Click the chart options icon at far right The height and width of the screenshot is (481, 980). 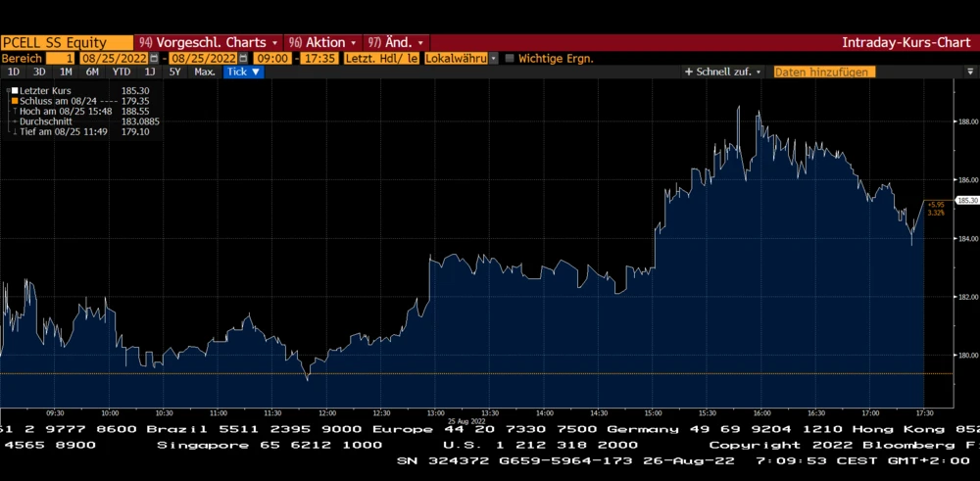point(971,72)
